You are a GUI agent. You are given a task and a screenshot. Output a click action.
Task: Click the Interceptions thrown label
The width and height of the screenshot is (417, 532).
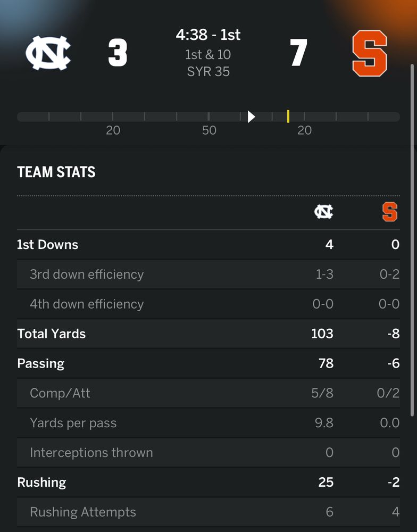91,453
